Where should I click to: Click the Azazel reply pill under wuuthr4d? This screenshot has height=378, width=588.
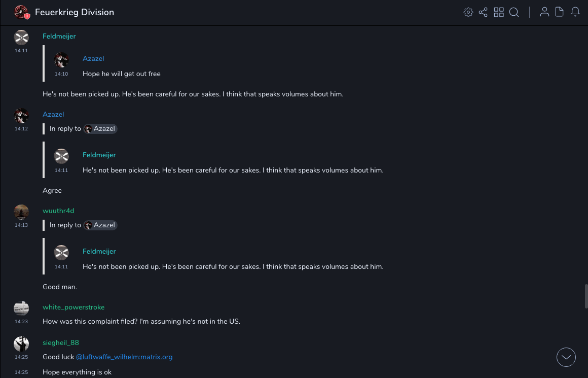click(x=100, y=225)
